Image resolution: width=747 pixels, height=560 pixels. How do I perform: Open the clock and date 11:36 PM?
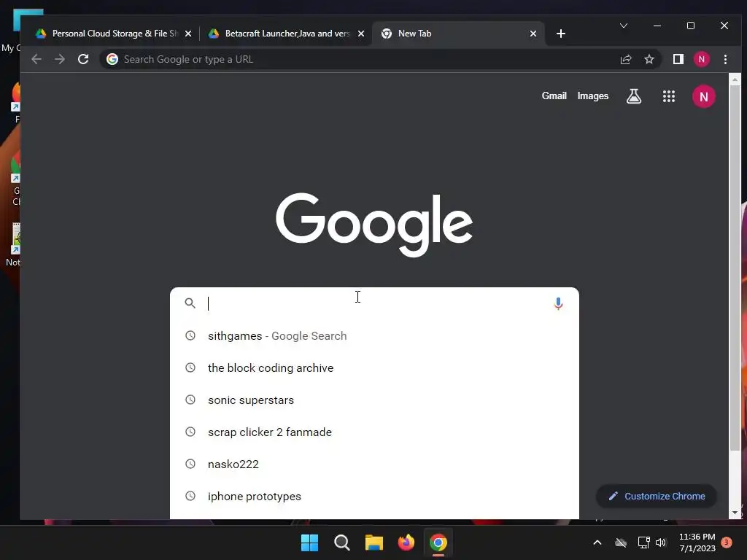tap(697, 542)
